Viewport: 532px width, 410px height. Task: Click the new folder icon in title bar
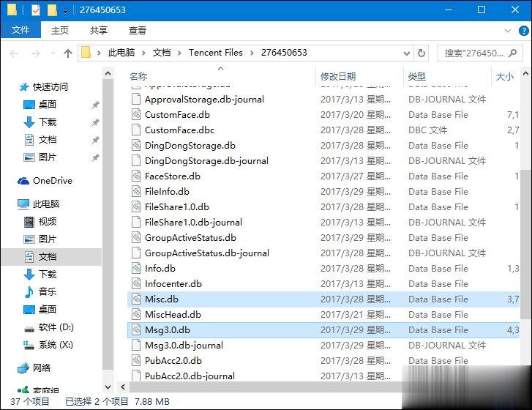click(x=52, y=10)
